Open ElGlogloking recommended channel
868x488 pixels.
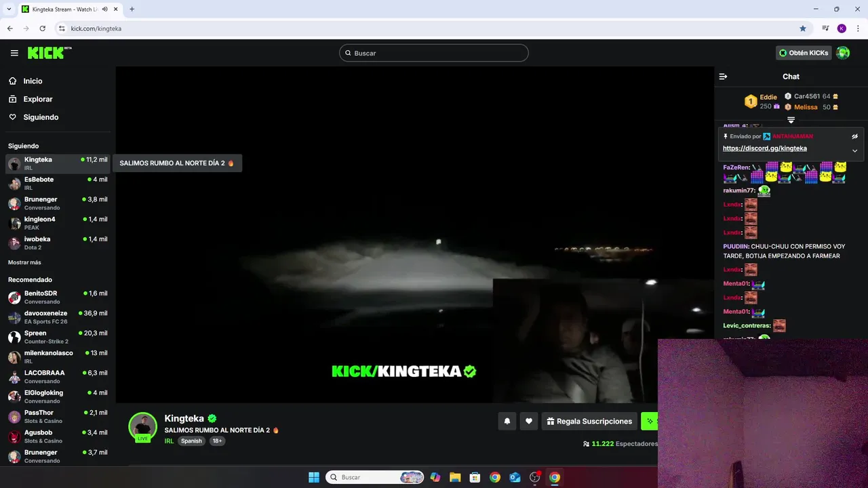pyautogui.click(x=58, y=396)
